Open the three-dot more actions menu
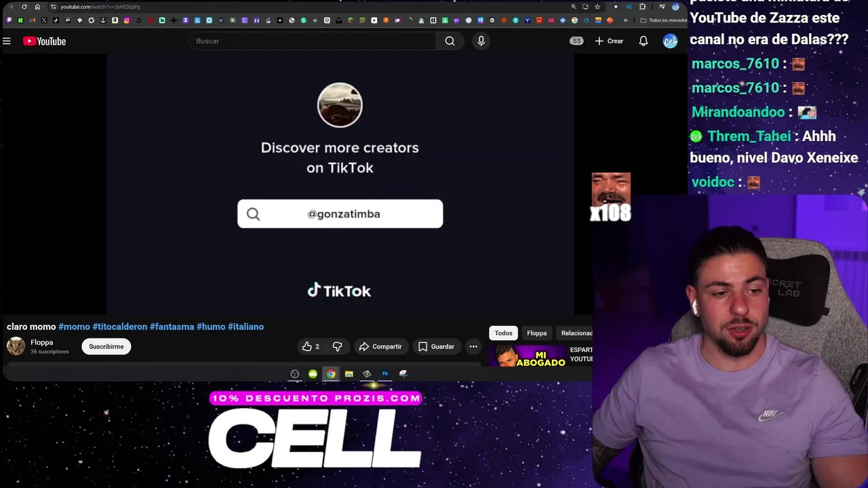Viewport: 868px width, 488px height. click(x=473, y=346)
